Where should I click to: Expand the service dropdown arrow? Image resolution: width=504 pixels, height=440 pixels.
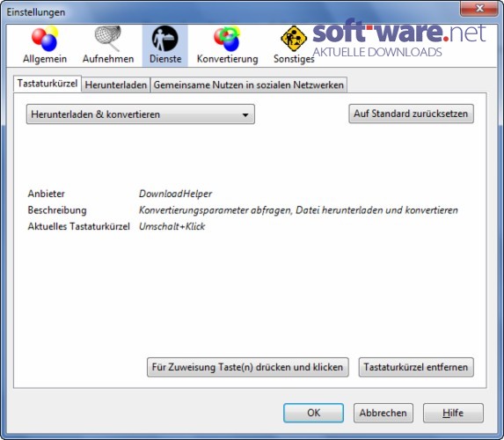(245, 114)
